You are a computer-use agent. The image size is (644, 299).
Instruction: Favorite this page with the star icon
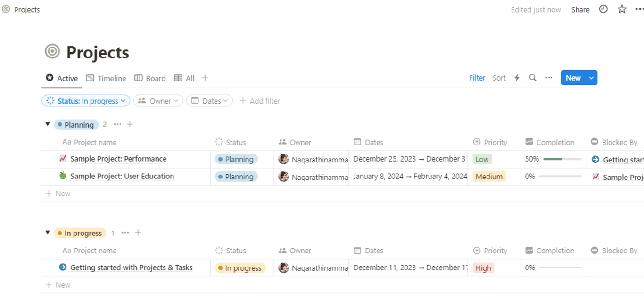click(622, 9)
